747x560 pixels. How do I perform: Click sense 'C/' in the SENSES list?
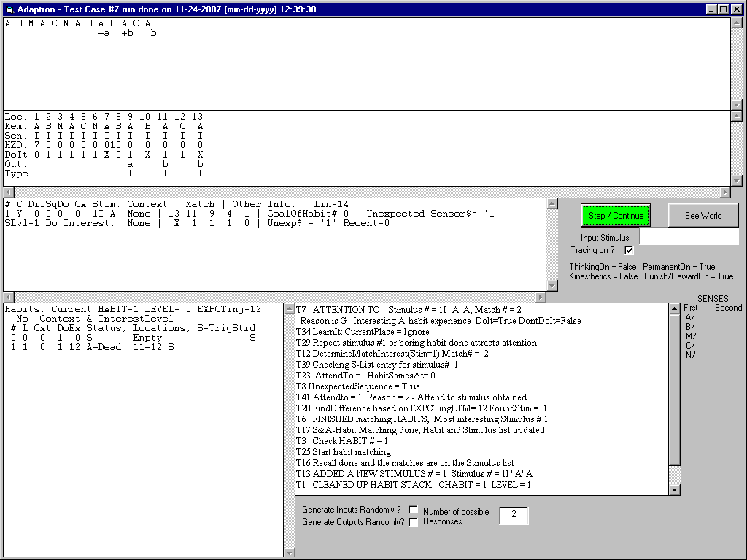690,346
